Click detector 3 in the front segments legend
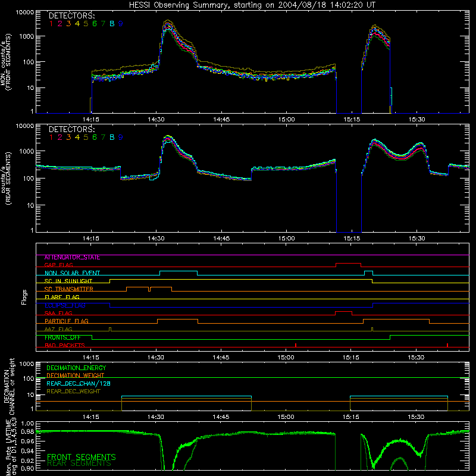 (68, 24)
